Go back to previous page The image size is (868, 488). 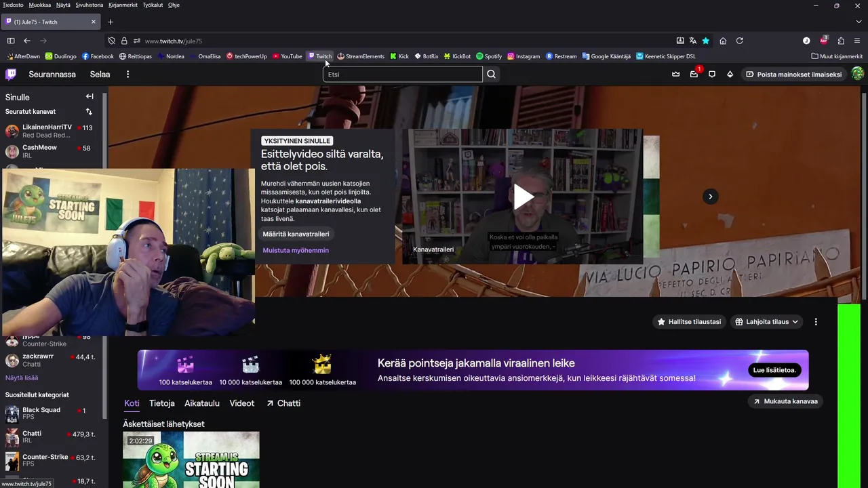click(x=27, y=41)
